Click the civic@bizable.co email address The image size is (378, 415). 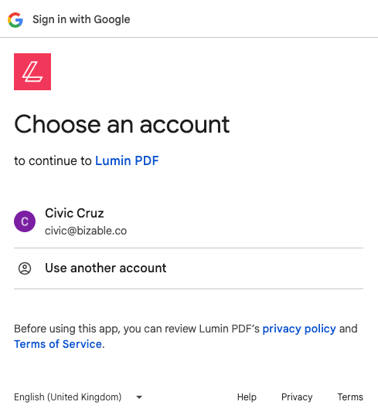point(86,231)
